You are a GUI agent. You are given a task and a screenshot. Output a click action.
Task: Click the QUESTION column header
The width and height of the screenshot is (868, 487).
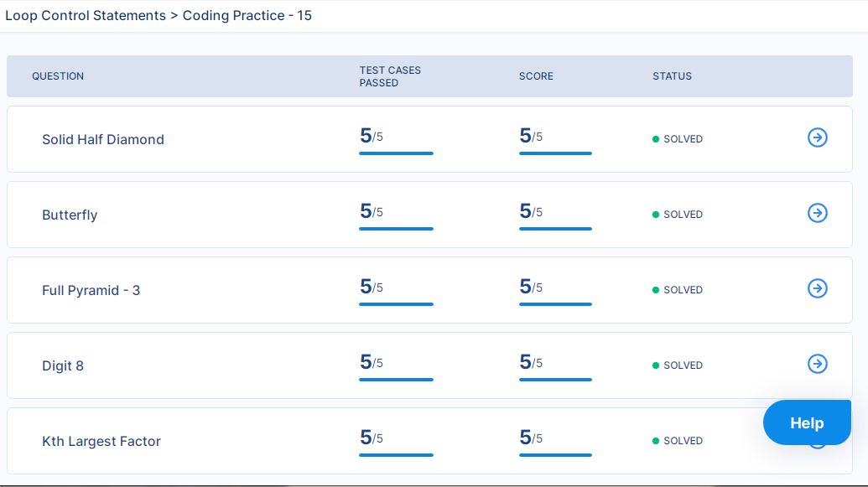click(x=58, y=76)
